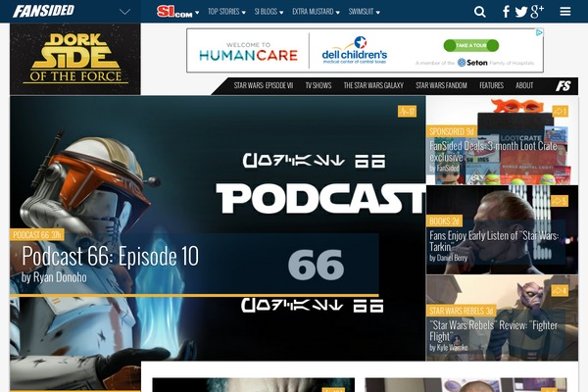Click the Loot Crate story thumbnail image
Viewport: 588px width, 392px height.
[502, 140]
